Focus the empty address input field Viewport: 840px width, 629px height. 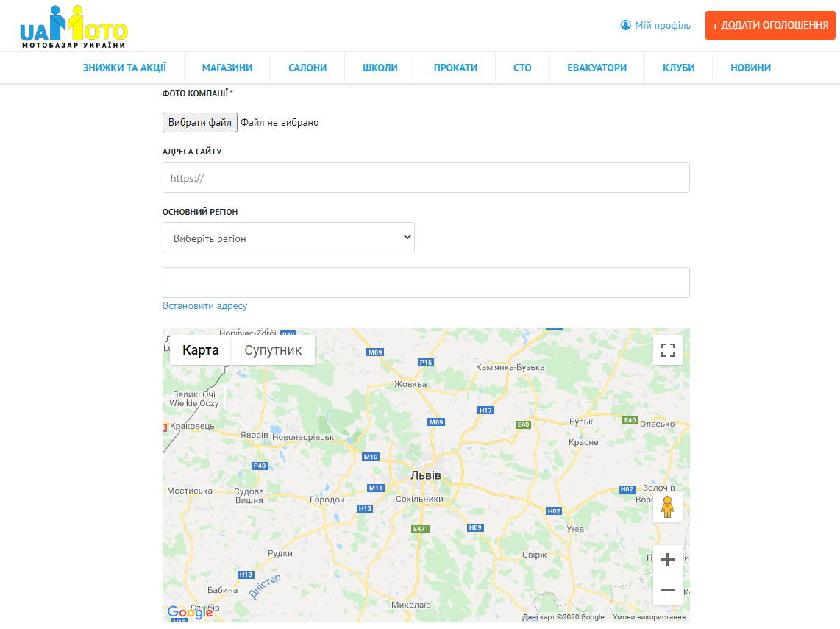click(426, 282)
